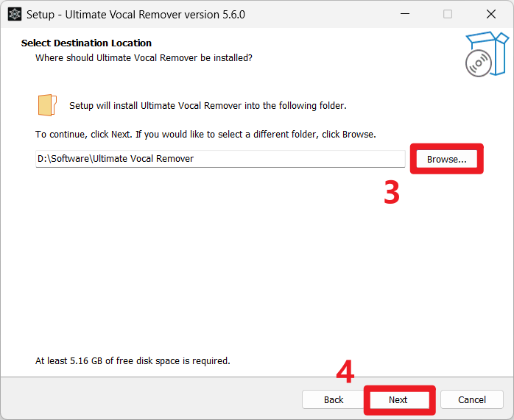Proceed with the Next button
The width and height of the screenshot is (514, 420).
[399, 399]
